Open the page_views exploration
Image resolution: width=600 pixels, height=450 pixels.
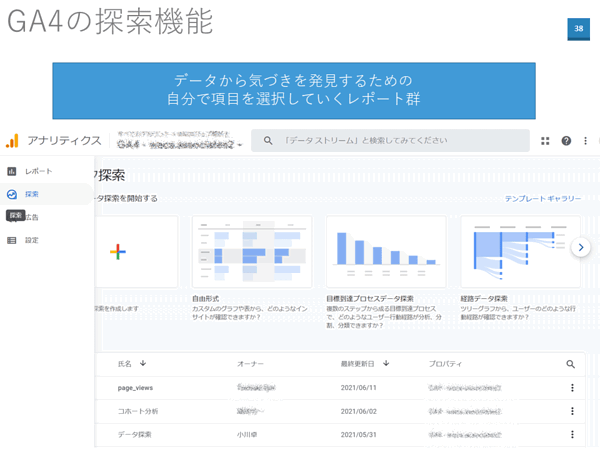pos(135,388)
